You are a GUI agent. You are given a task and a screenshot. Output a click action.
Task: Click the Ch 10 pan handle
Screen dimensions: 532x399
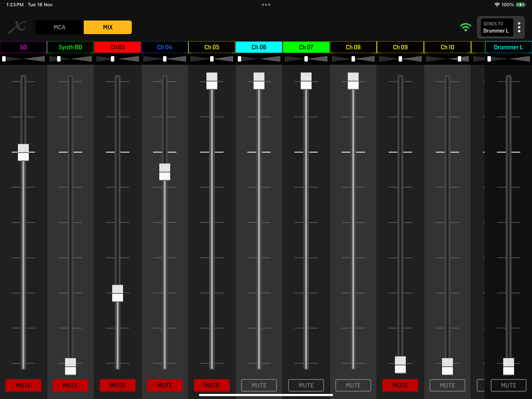pos(459,59)
